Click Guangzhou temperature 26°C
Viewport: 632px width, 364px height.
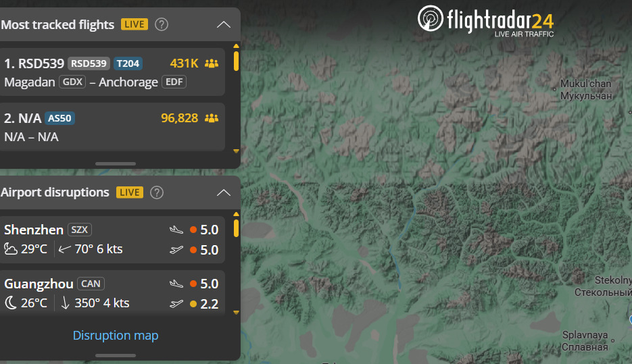pyautogui.click(x=34, y=303)
